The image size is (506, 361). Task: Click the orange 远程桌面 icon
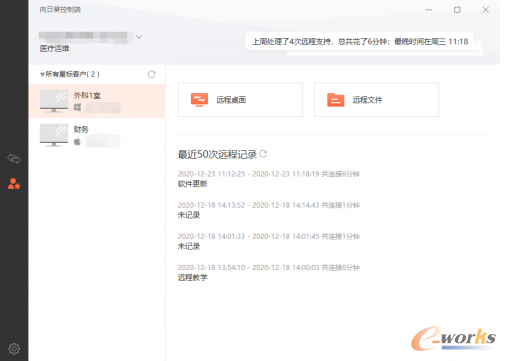[x=199, y=100]
